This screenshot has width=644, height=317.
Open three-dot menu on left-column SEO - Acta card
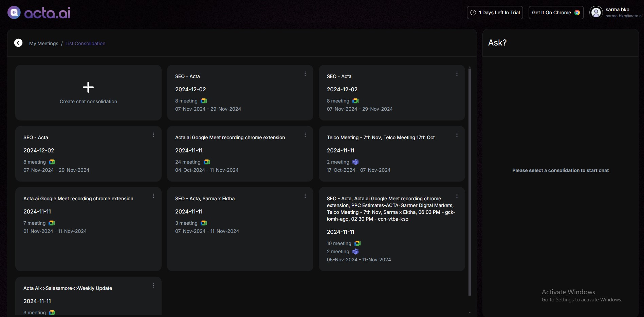click(x=153, y=135)
